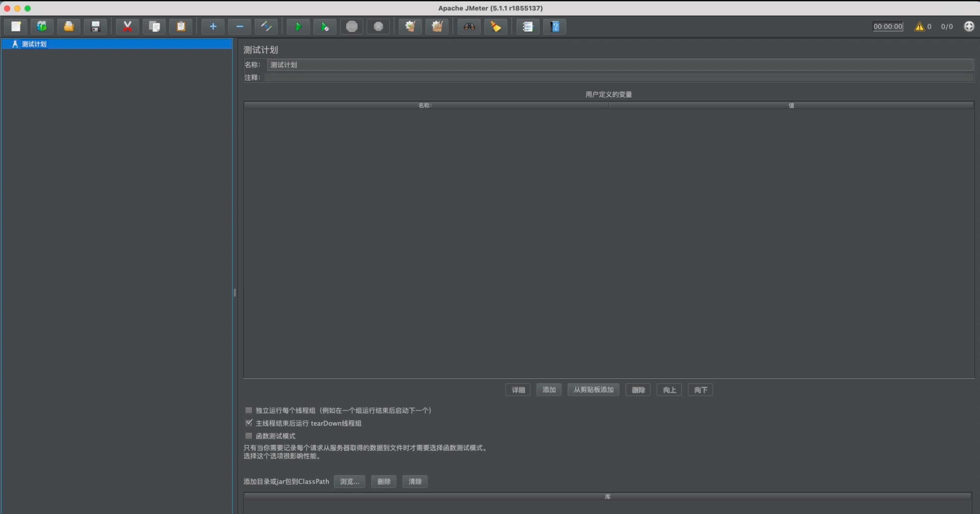Click the 向下 button
The width and height of the screenshot is (980, 514).
(x=700, y=390)
